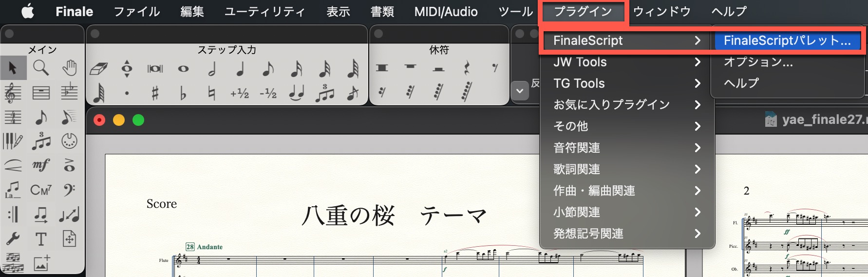
Task: Select the Lyrics tool
Action: [x=13, y=190]
